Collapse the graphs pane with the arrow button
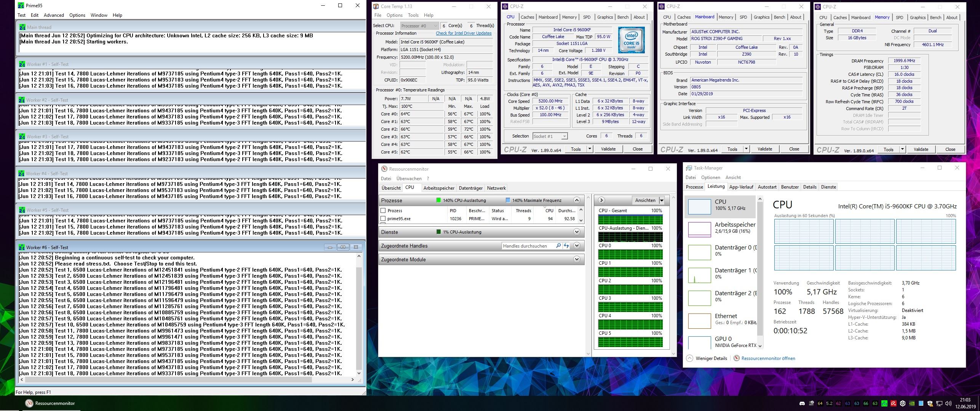The height and width of the screenshot is (411, 980). [601, 200]
